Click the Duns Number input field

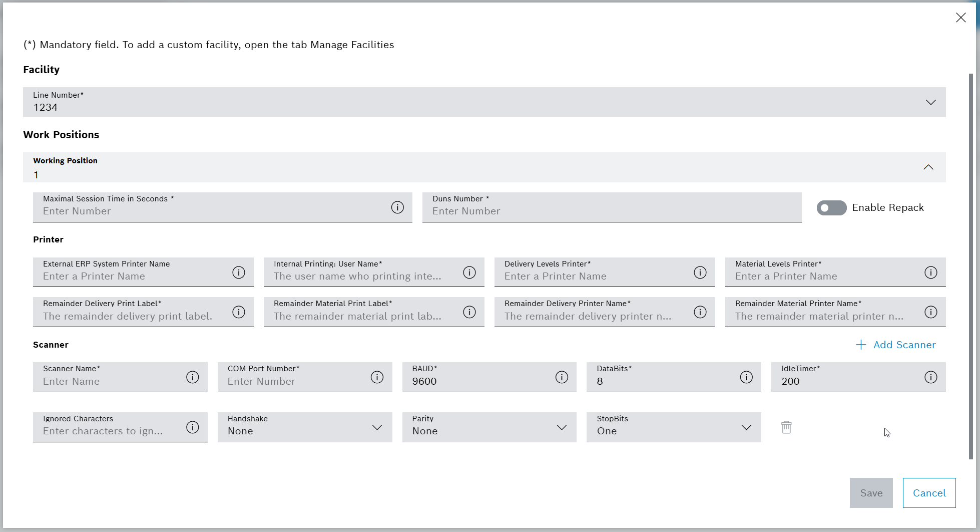coord(611,211)
